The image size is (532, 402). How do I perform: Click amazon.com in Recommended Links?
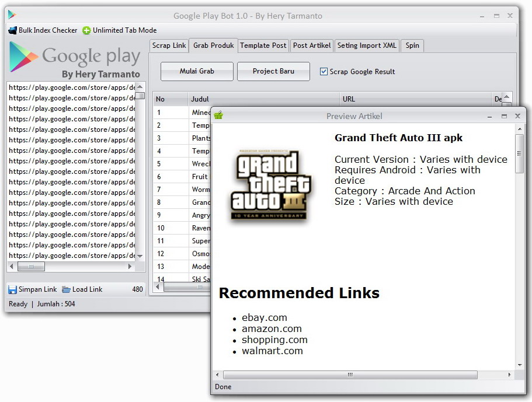(272, 329)
